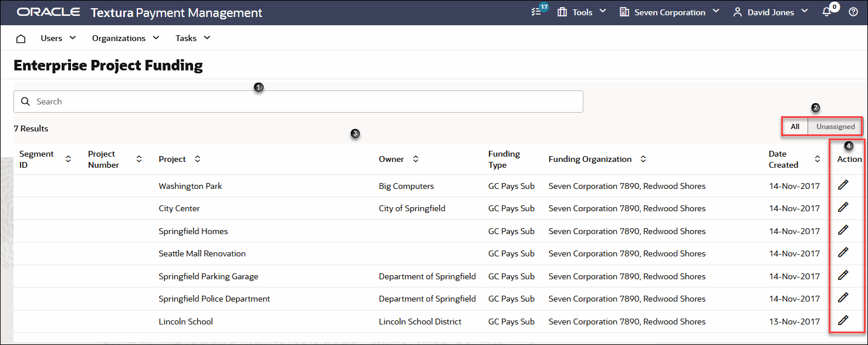Click the Seven Corporation organization name

[670, 12]
